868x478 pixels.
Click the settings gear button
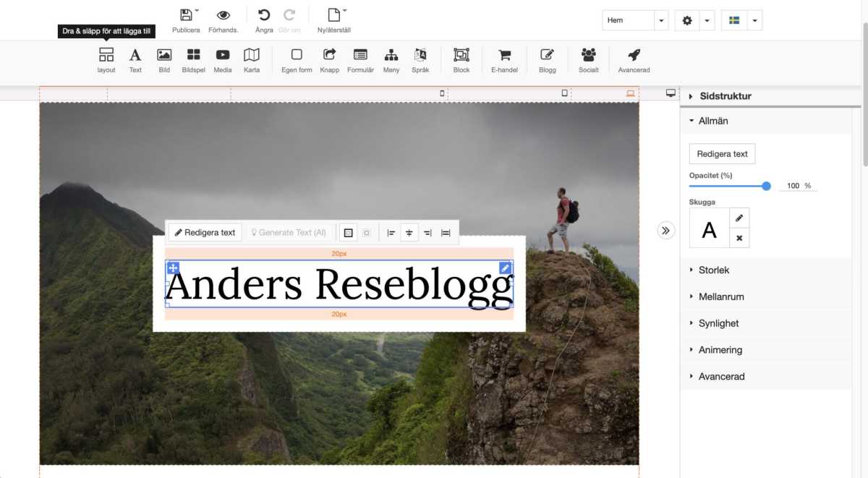(687, 20)
